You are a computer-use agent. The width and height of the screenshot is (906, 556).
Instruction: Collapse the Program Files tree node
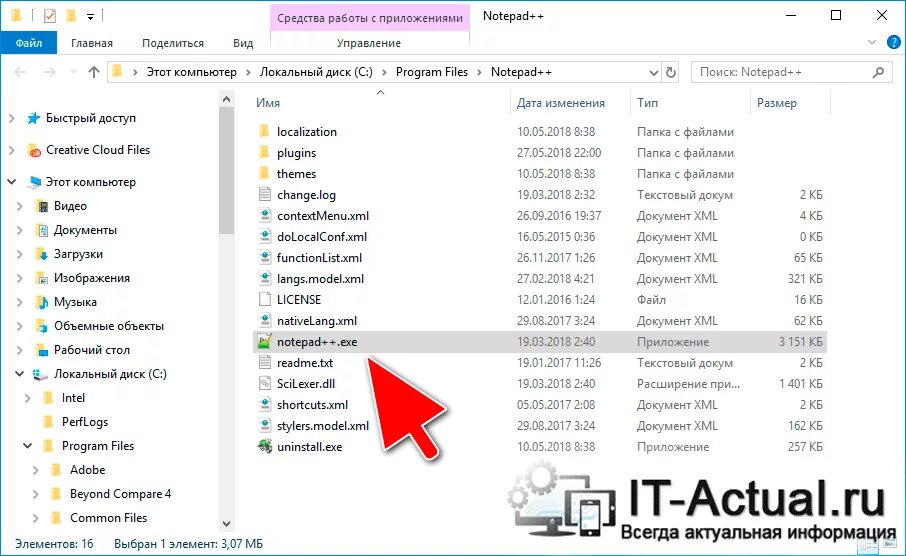[28, 446]
